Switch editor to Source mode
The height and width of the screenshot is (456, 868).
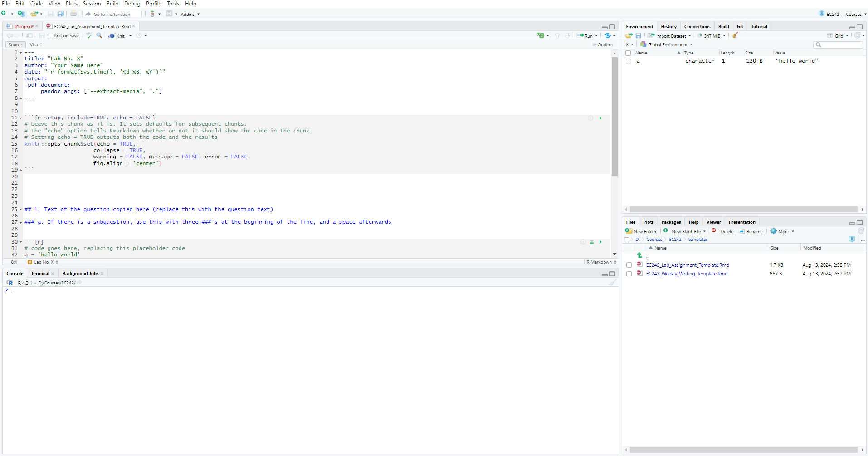pos(15,45)
